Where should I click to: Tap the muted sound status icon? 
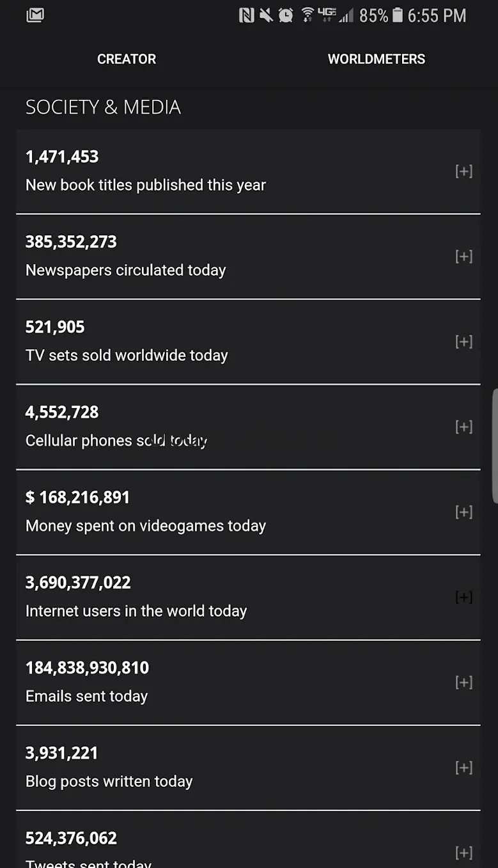[265, 15]
